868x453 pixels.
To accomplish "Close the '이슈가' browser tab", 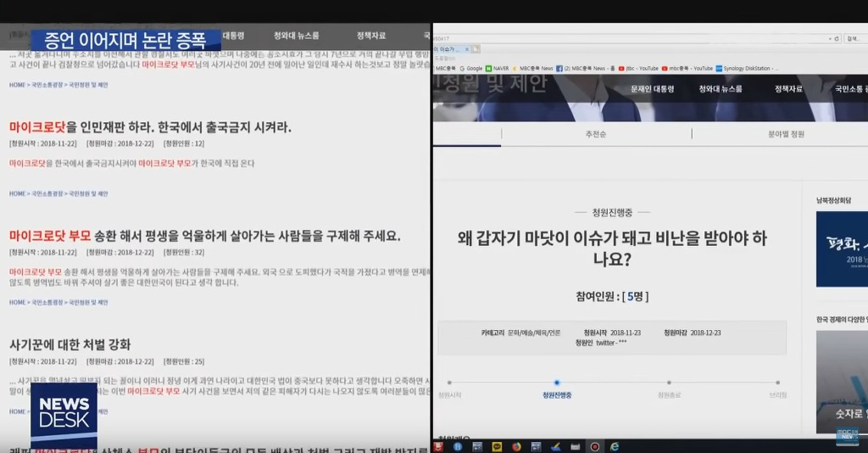I will pos(467,49).
